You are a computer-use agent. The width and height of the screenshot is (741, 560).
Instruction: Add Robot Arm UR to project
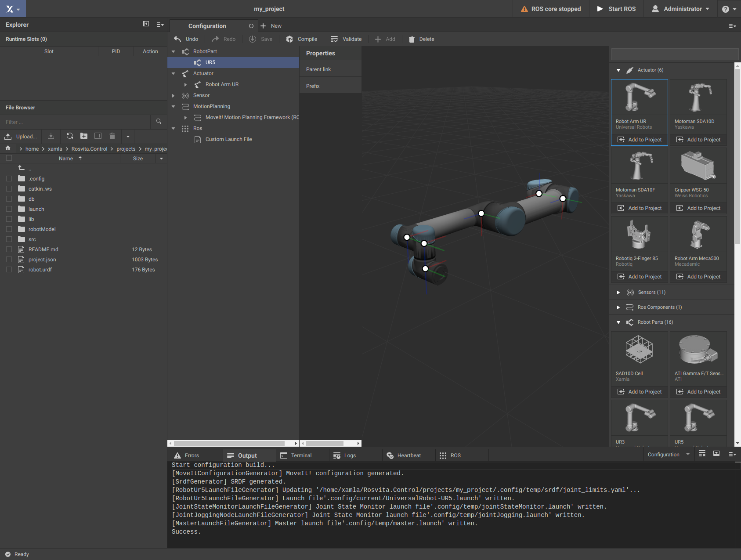click(x=640, y=140)
